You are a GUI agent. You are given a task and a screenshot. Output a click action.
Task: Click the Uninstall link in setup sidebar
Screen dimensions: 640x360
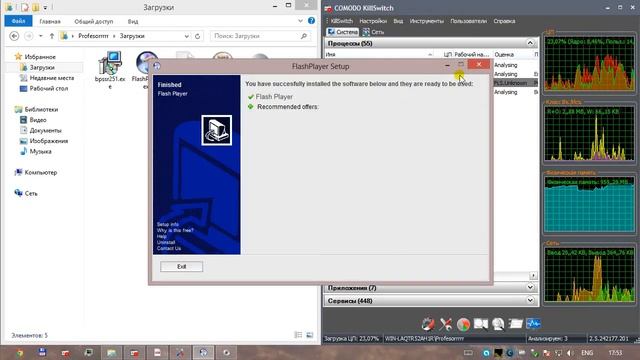coord(166,242)
